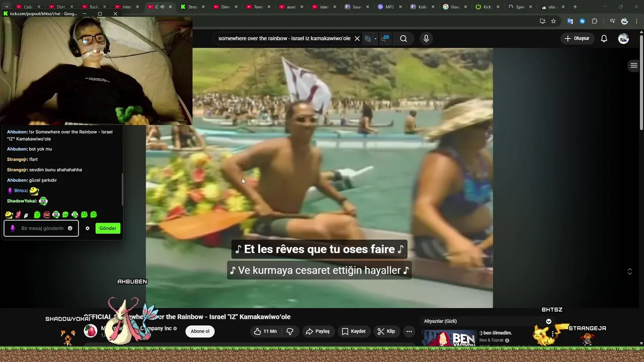Send chat message with Gönder button
Screen dimensions: 644x362
coord(108,228)
